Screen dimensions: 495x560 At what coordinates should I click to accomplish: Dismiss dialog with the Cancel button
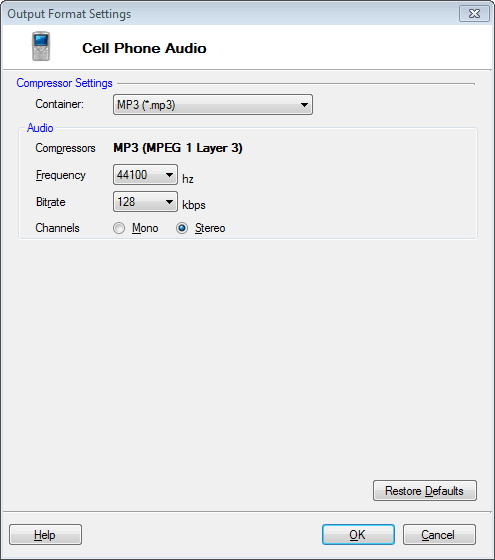click(439, 535)
